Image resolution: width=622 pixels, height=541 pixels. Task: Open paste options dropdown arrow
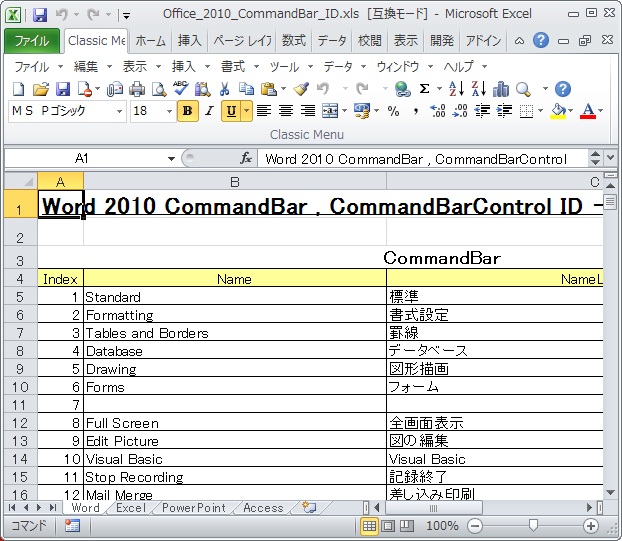point(283,89)
